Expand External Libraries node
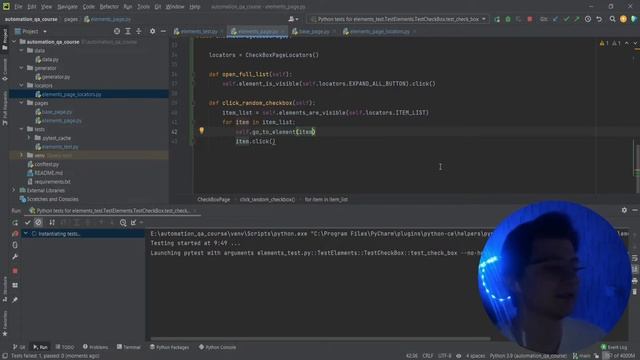The width and height of the screenshot is (640, 360). click(x=14, y=190)
